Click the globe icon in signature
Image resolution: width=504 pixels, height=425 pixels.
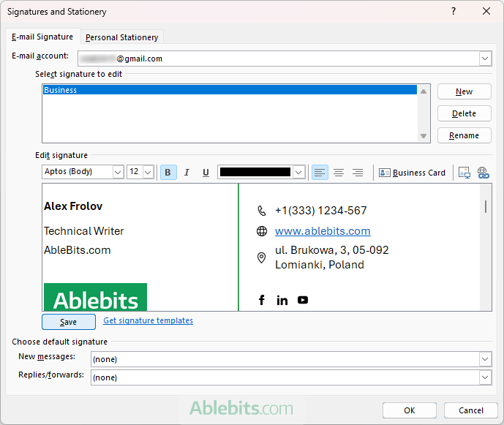coord(262,231)
